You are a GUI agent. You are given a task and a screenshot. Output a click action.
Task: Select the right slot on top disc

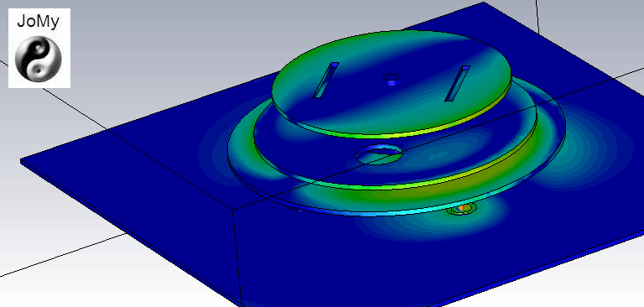[x=458, y=83]
